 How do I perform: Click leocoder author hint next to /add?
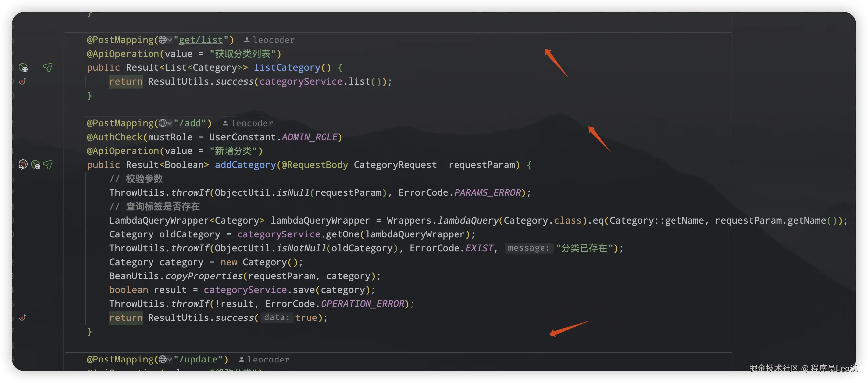[252, 123]
